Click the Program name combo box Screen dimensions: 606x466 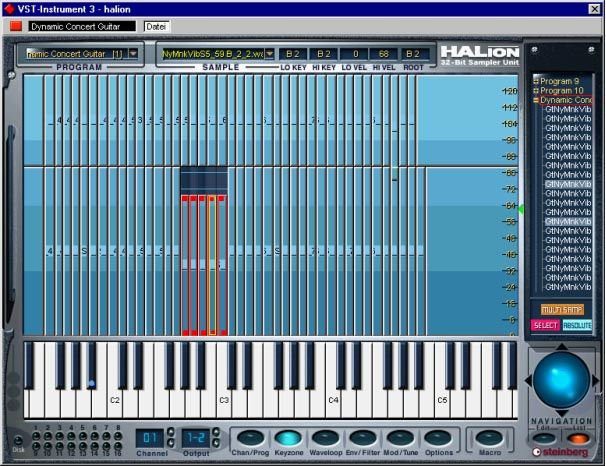[82, 53]
